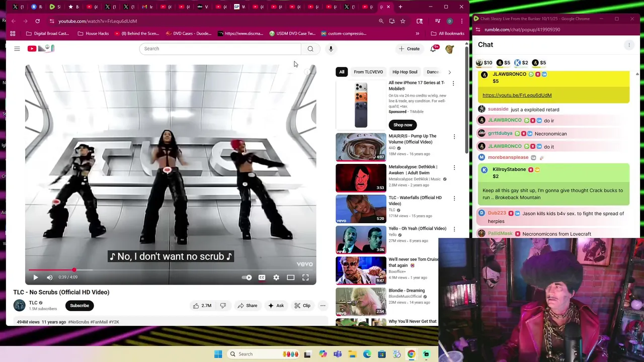Expand hidden bookmarks chevron
The width and height of the screenshot is (644, 362).
coord(417,34)
